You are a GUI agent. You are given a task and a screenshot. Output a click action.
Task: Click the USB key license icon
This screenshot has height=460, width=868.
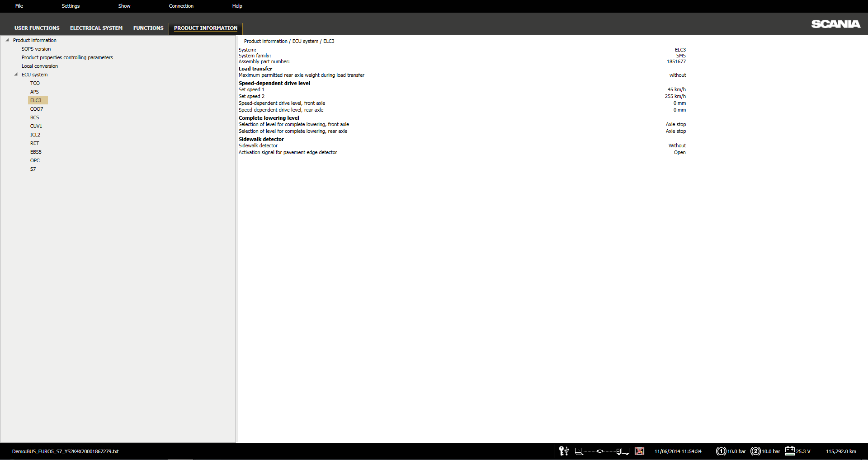click(564, 451)
